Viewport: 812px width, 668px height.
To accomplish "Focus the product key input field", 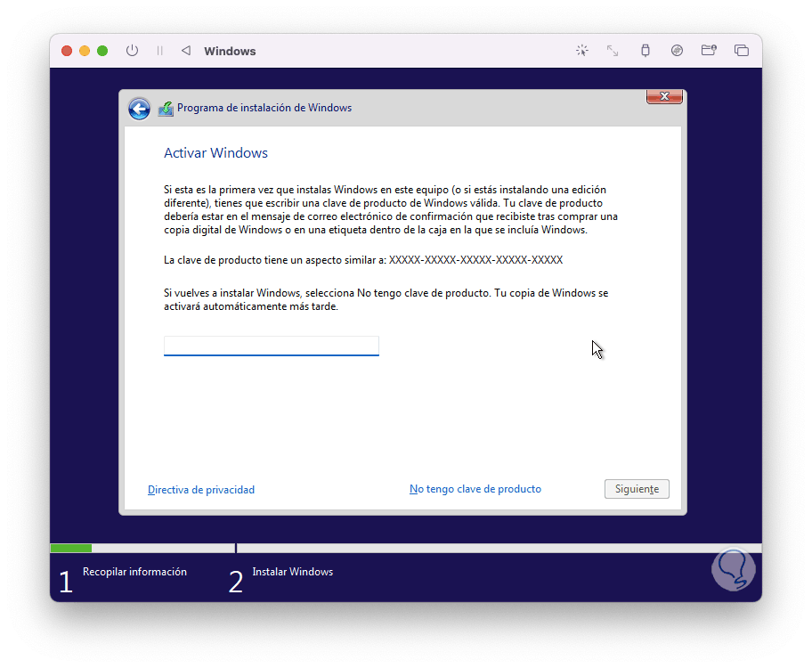I will coord(272,346).
